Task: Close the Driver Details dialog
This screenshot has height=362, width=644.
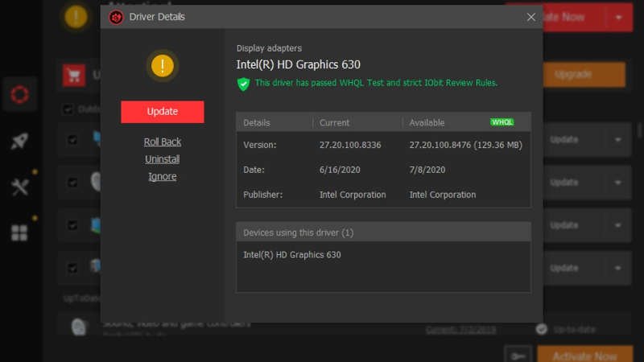Action: coord(530,17)
